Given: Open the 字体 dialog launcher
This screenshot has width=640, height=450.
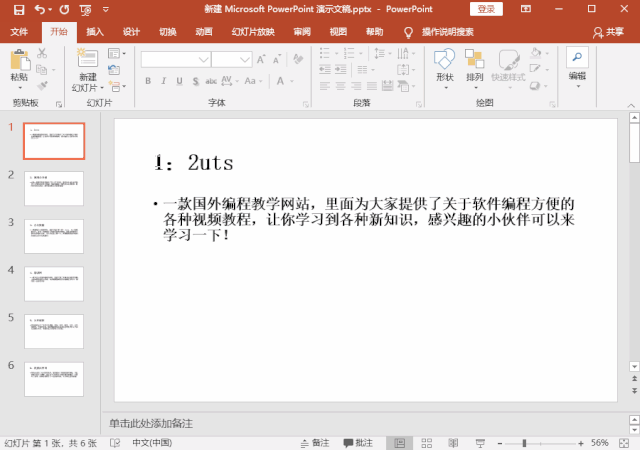Looking at the screenshot, I should pos(306,105).
